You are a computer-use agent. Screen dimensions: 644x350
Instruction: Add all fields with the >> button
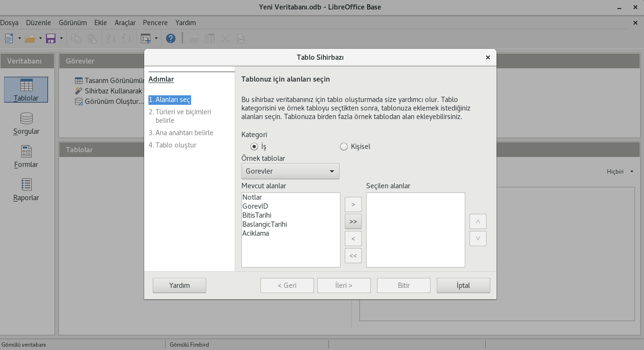pos(353,221)
